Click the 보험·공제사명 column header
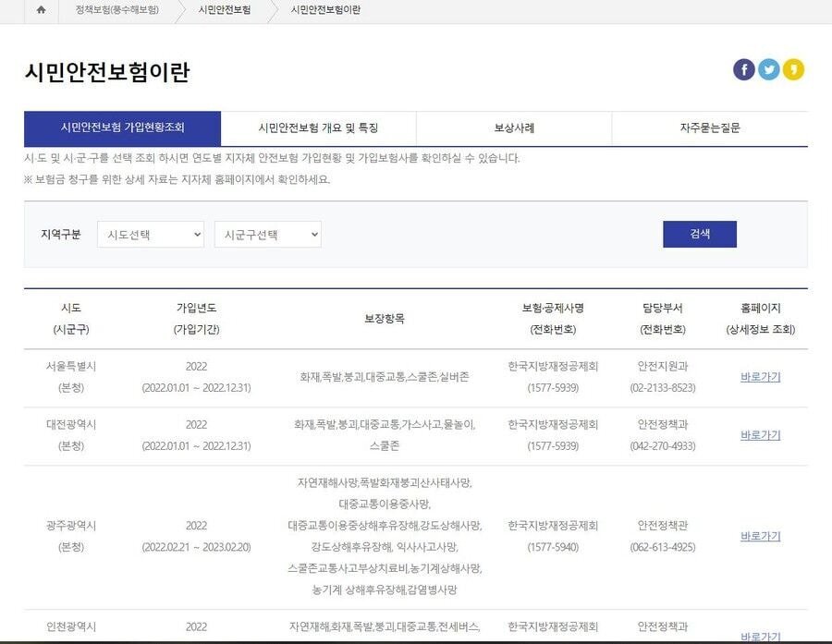This screenshot has height=644, width=832. pos(553,319)
